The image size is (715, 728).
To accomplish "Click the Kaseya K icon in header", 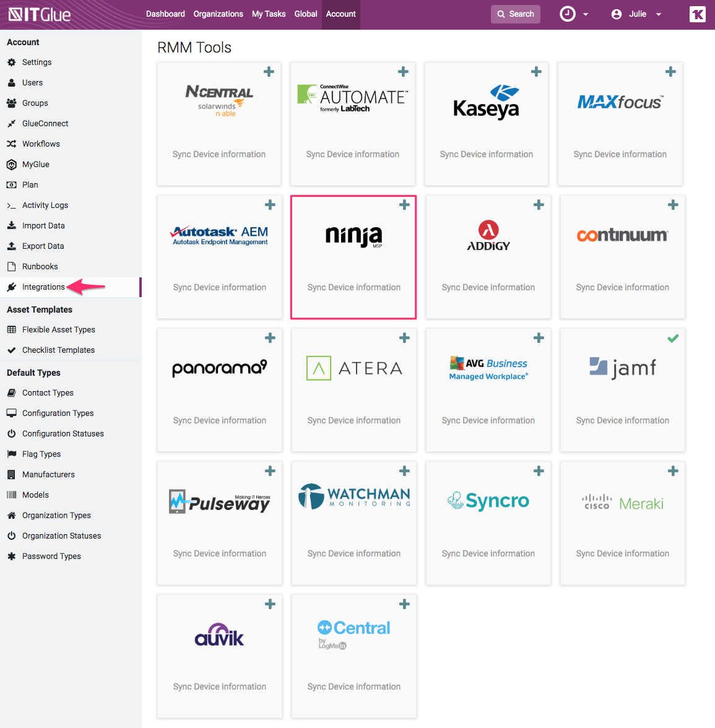I will 697,14.
